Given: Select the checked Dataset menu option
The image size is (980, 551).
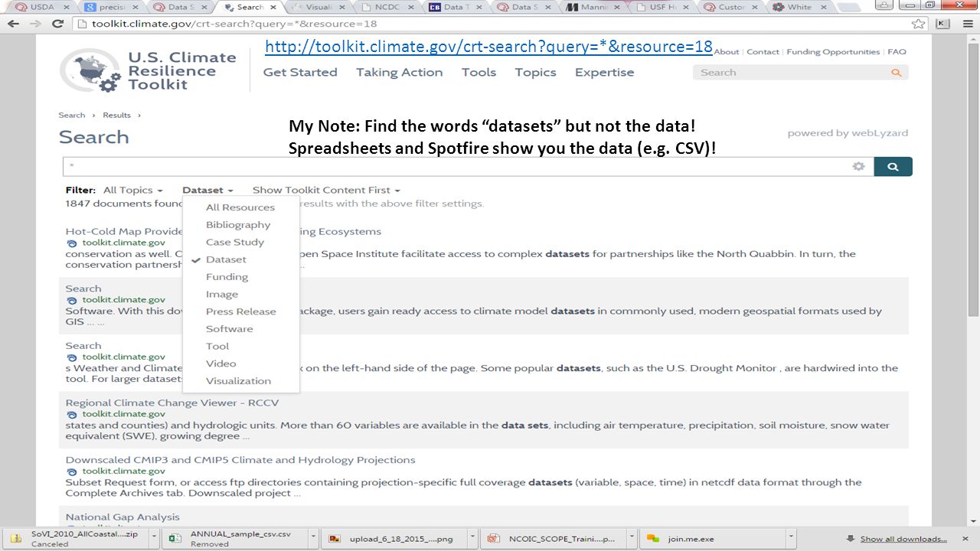Looking at the screenshot, I should click(x=240, y=259).
